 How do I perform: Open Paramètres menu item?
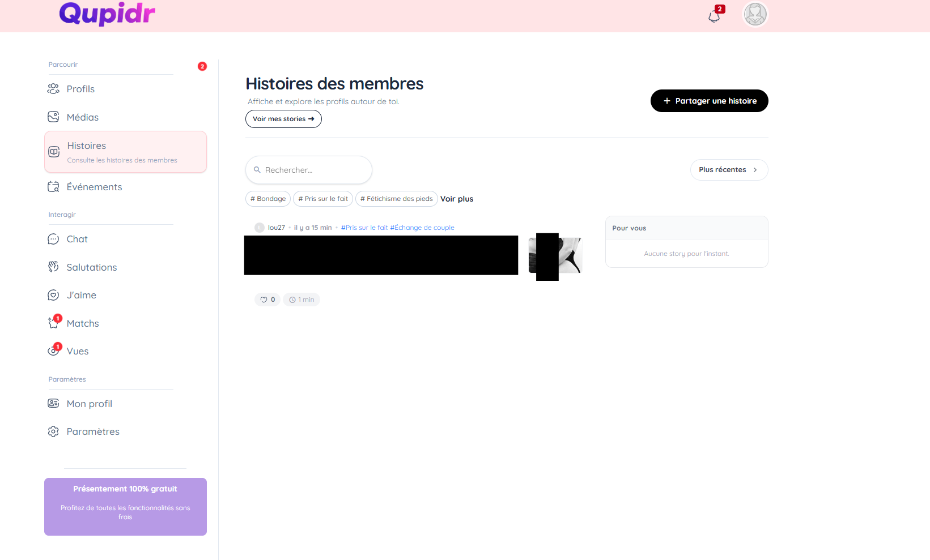pyautogui.click(x=93, y=431)
